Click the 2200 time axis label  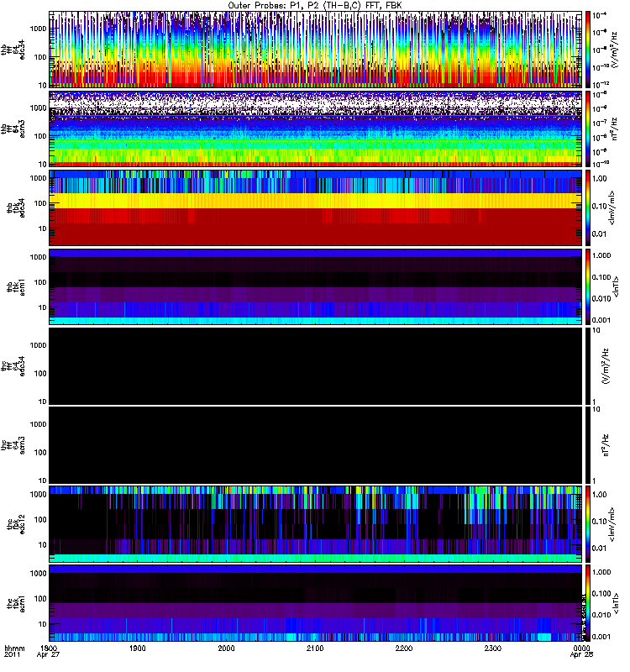tap(404, 648)
